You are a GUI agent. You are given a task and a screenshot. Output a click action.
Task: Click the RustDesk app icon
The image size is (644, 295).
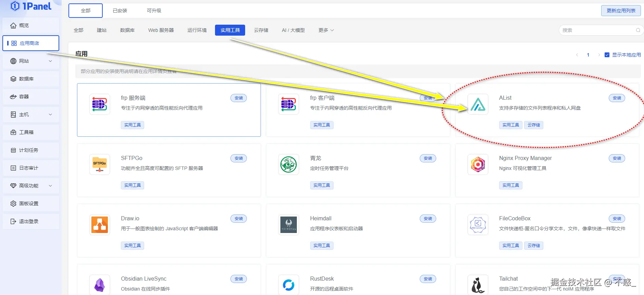tap(289, 285)
